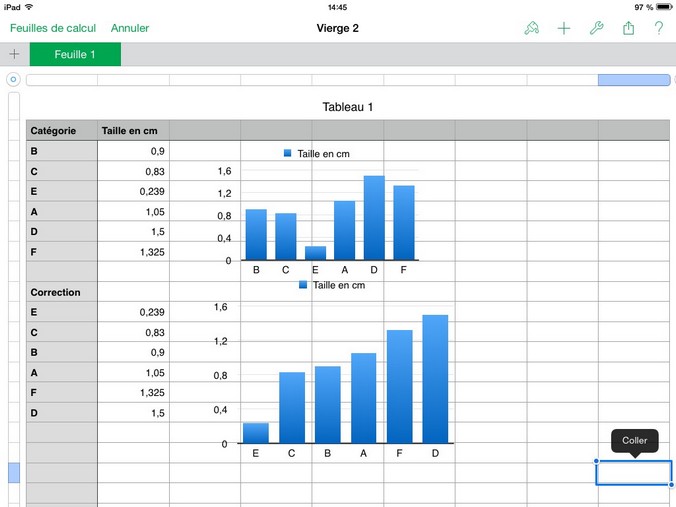The image size is (676, 507).
Task: Go back to Feuilles de calcul
Action: pos(52,28)
